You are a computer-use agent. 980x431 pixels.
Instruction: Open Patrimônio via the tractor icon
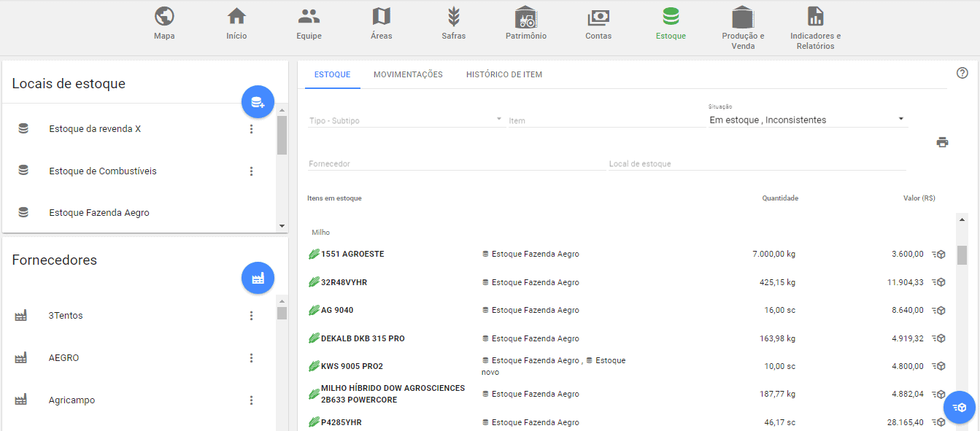(x=525, y=23)
